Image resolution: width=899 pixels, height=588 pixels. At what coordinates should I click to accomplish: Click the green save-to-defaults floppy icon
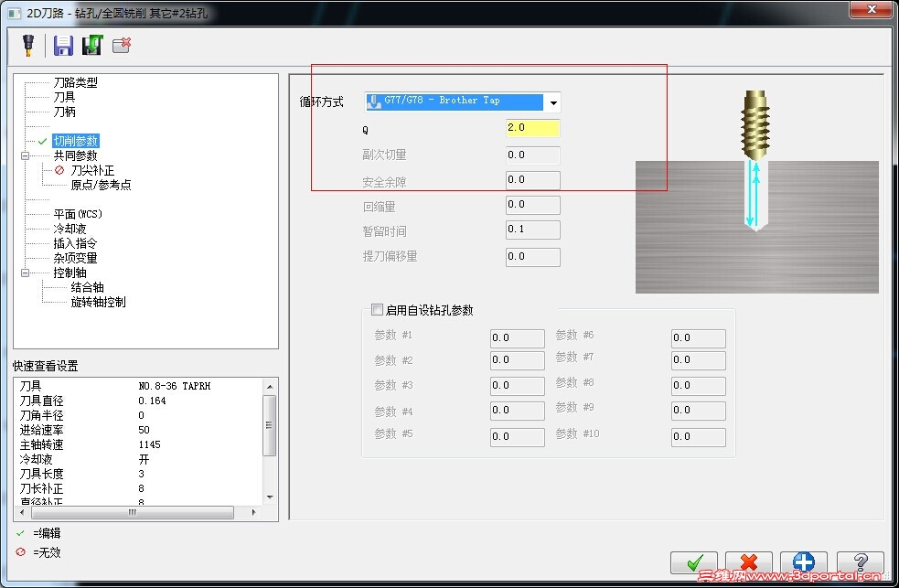(91, 46)
